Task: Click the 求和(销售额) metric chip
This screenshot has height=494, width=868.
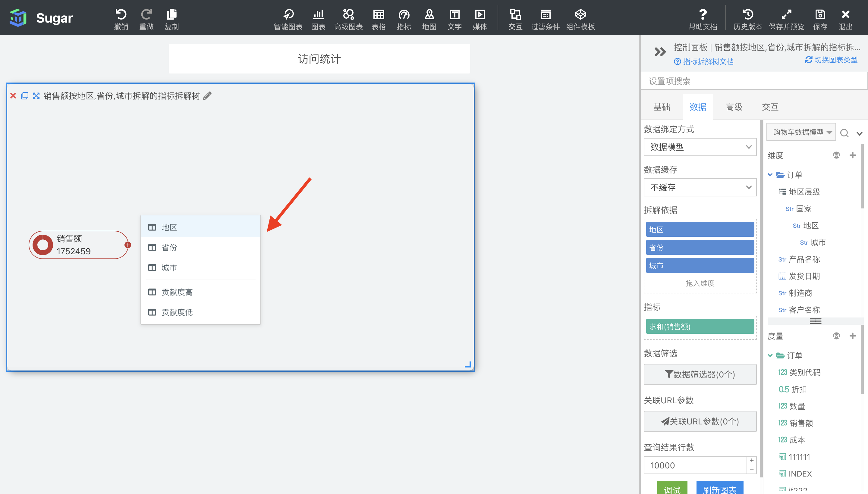Action: pyautogui.click(x=700, y=327)
